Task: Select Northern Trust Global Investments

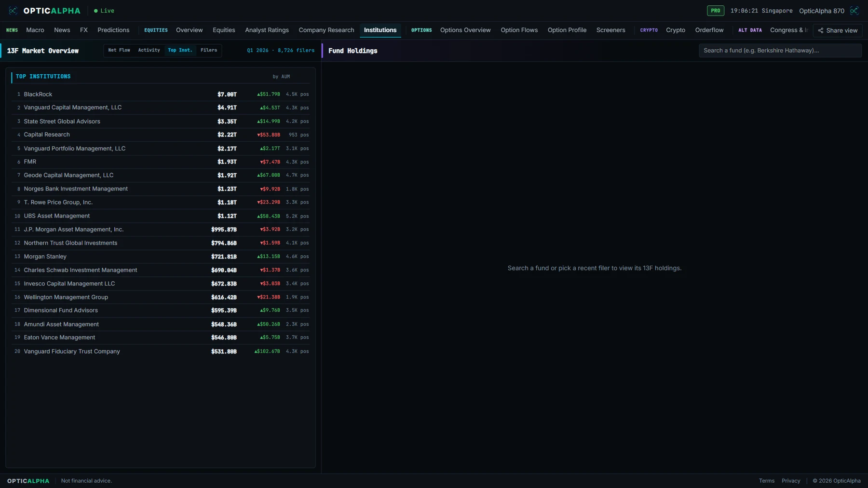Action: (161, 243)
